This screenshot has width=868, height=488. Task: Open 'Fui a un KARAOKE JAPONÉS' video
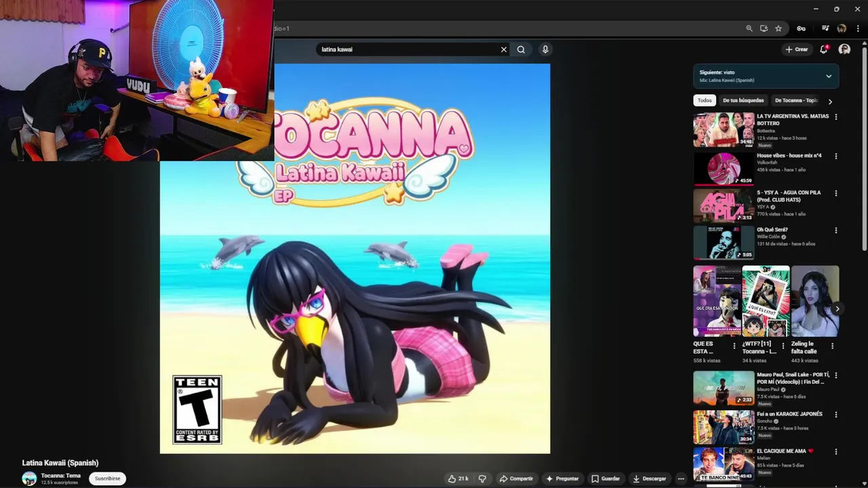pos(724,428)
